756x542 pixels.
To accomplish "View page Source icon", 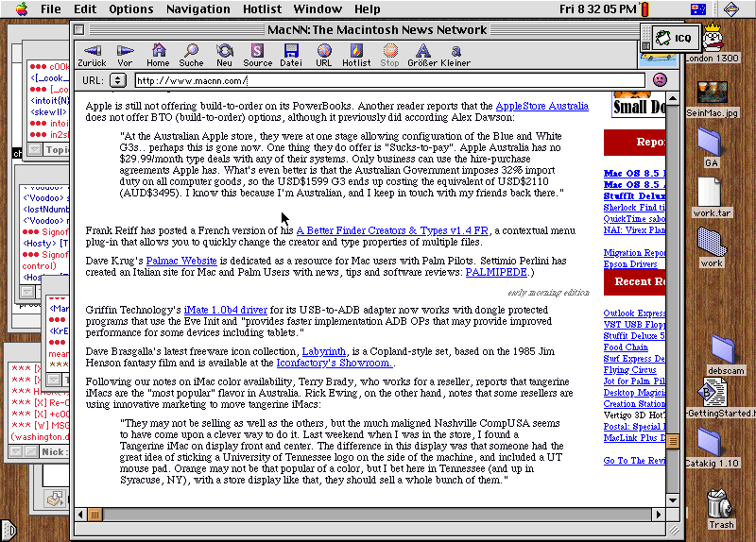I will (x=257, y=56).
